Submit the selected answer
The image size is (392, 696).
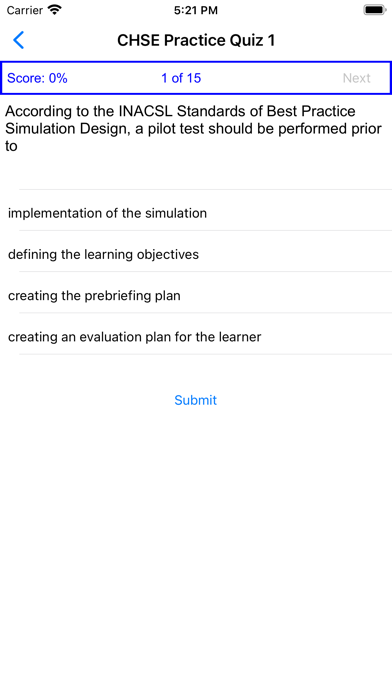pos(195,400)
